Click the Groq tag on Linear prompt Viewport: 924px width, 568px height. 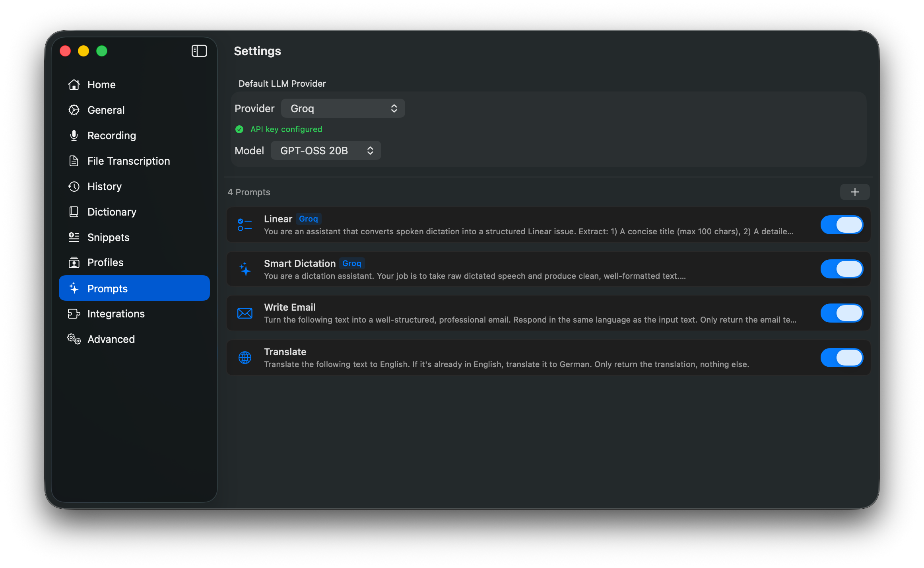coord(308,219)
